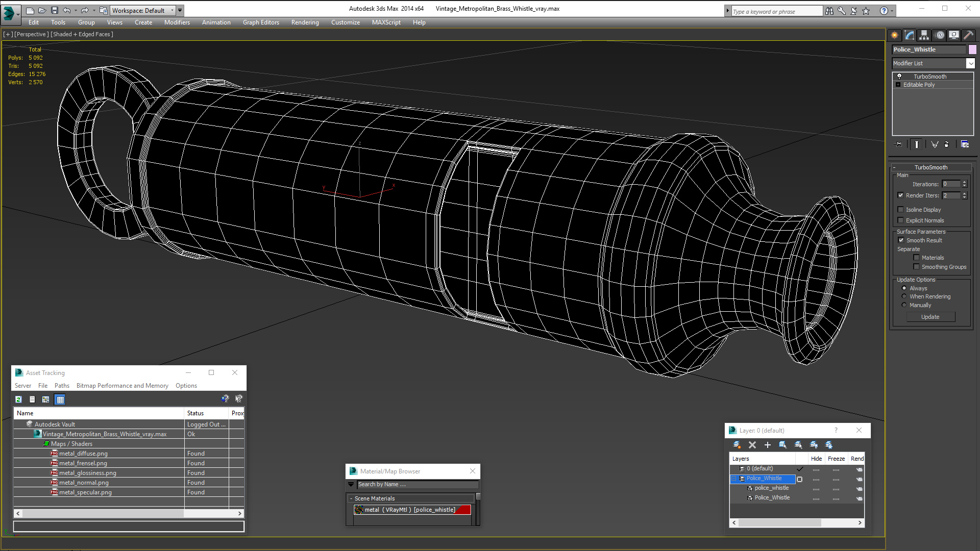The height and width of the screenshot is (551, 980).
Task: Open the Hierarchy command panel tab
Action: (924, 35)
